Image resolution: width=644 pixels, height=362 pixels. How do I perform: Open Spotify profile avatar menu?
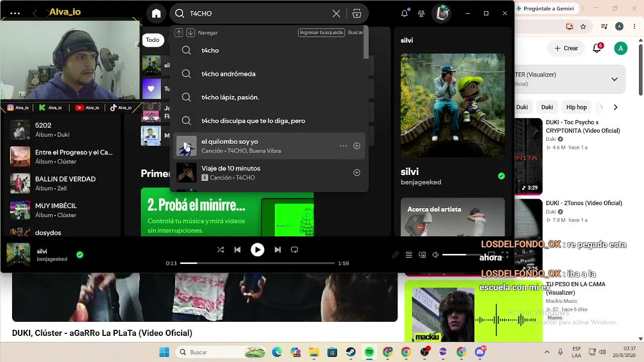[442, 14]
